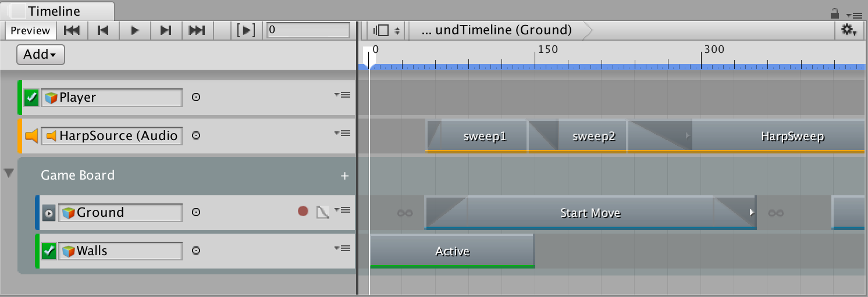Toggle the Preview mode button
This screenshot has height=297, width=868.
tap(30, 30)
